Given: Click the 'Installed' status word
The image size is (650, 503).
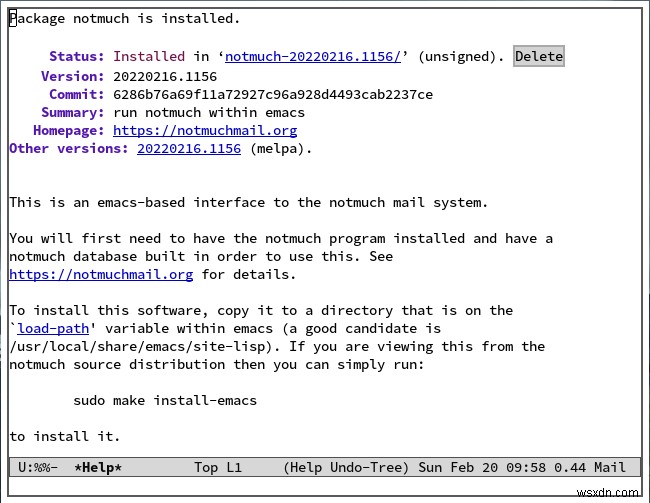Looking at the screenshot, I should tap(149, 56).
